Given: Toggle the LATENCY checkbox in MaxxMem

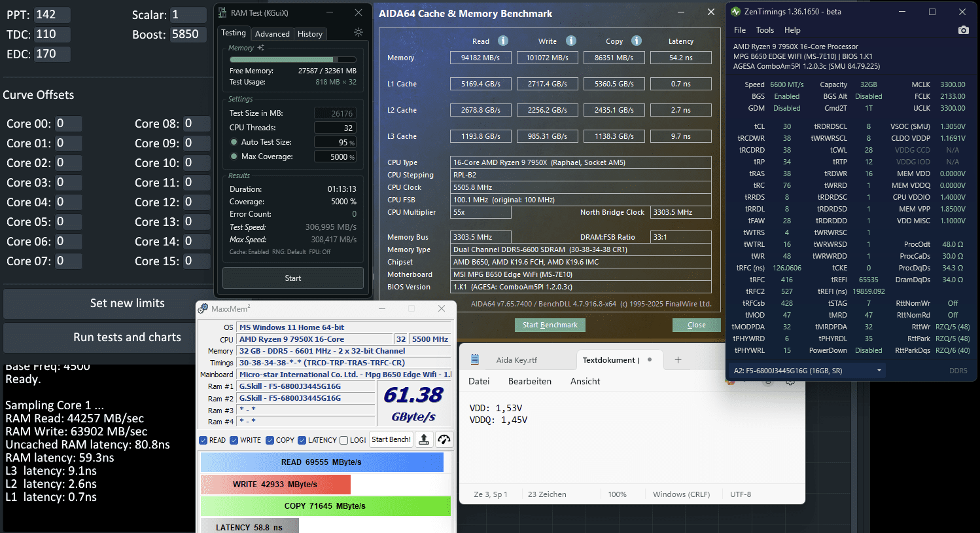Looking at the screenshot, I should click(x=302, y=440).
